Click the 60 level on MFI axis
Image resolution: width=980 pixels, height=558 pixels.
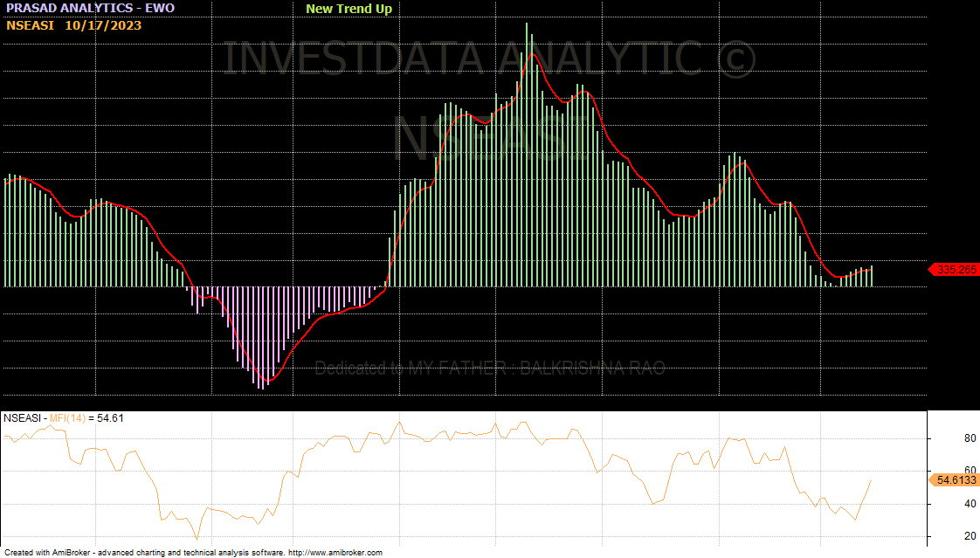tap(944, 471)
